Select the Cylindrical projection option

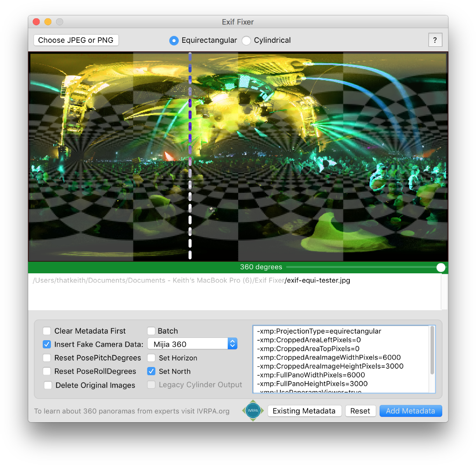click(246, 40)
